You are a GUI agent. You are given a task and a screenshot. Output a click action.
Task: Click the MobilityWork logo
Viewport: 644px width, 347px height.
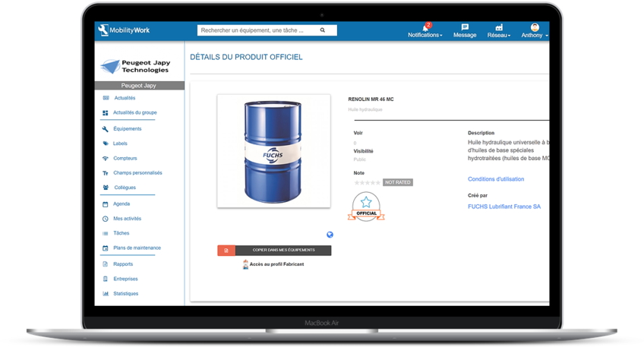(x=124, y=30)
